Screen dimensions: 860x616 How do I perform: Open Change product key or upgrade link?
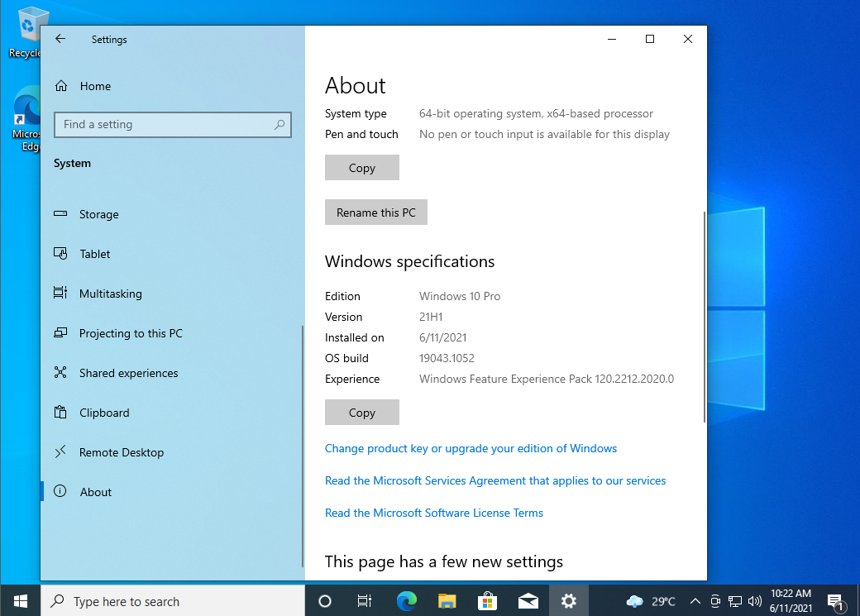tap(471, 448)
